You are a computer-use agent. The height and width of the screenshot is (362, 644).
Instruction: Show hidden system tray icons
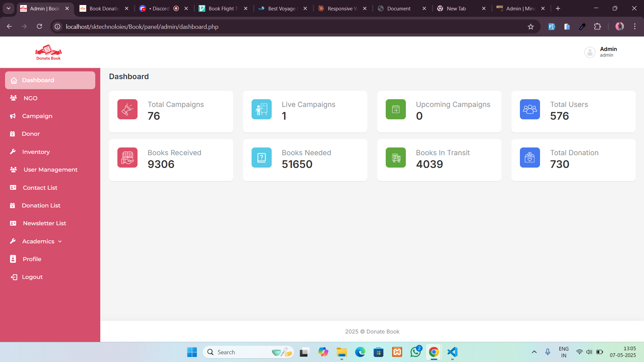(x=534, y=352)
